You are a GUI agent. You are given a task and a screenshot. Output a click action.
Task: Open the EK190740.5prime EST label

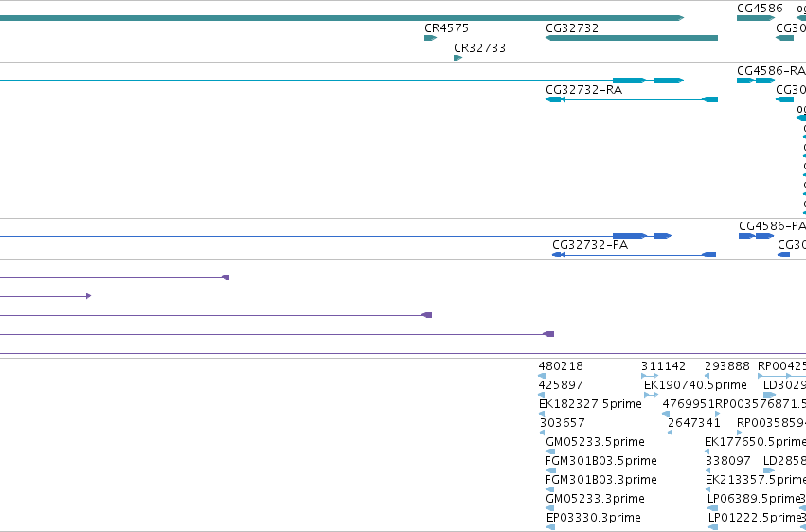[x=695, y=385]
